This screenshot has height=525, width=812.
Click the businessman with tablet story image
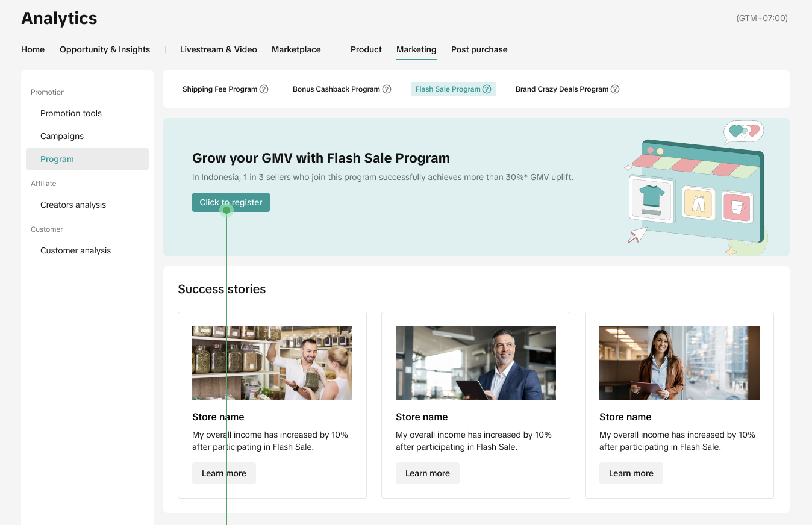point(475,363)
